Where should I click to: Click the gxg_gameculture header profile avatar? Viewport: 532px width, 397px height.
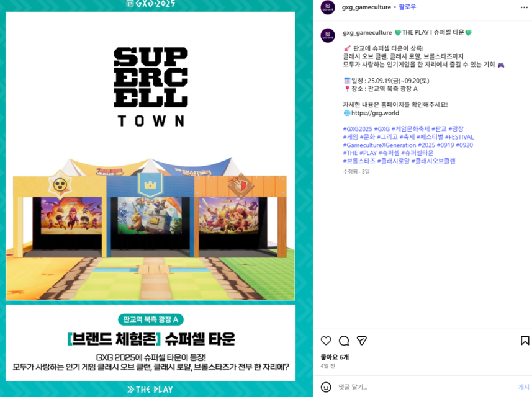pos(328,7)
